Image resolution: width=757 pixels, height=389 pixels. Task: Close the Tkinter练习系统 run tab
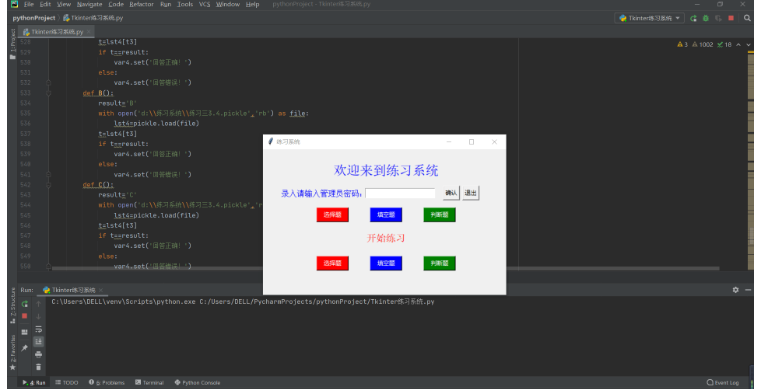tap(101, 290)
